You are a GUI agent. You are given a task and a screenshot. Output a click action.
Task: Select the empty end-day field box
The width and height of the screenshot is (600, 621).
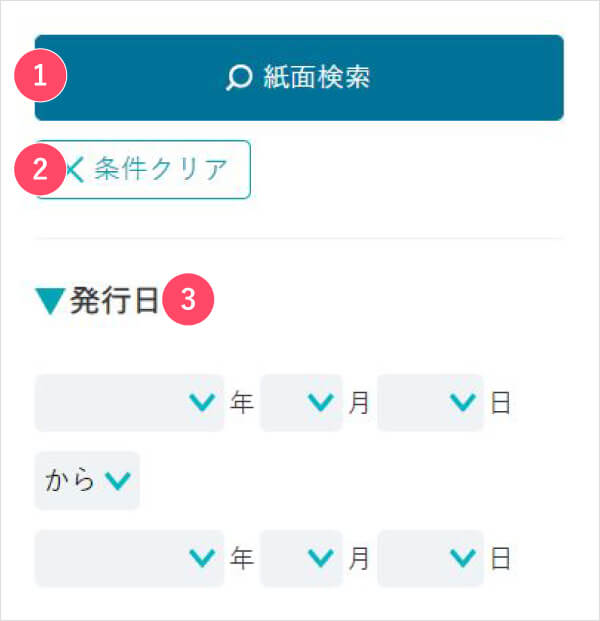click(430, 558)
